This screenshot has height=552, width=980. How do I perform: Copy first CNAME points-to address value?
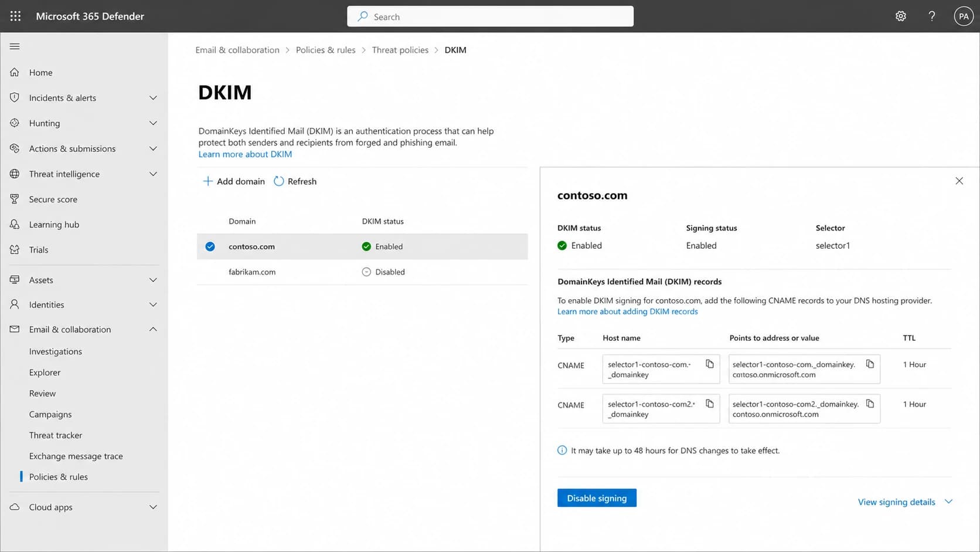tap(870, 364)
